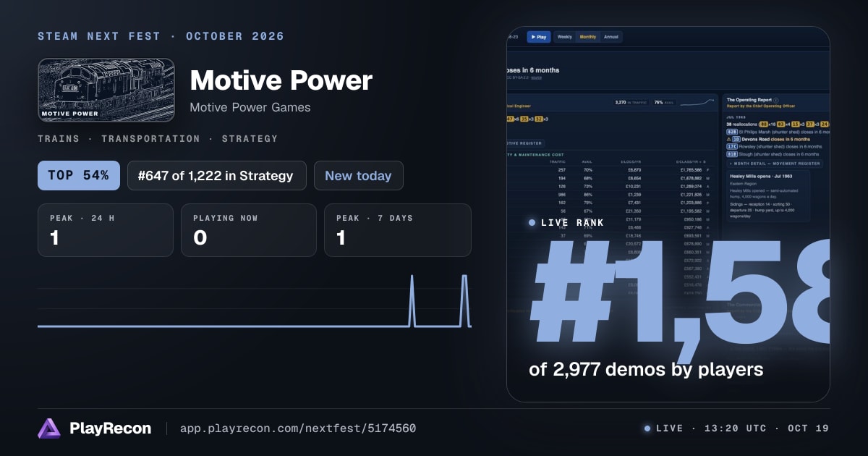Click the of 2,977 demos by players text

tap(646, 370)
